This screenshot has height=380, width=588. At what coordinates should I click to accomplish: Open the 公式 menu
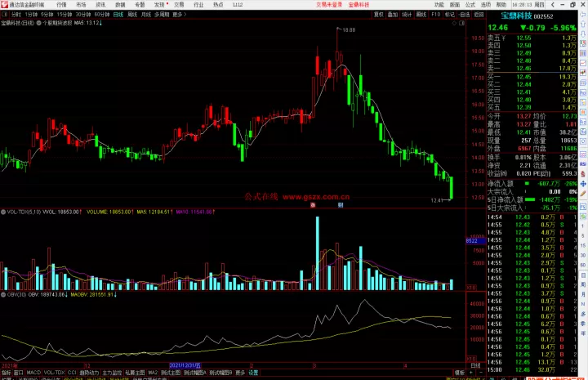[x=470, y=5]
